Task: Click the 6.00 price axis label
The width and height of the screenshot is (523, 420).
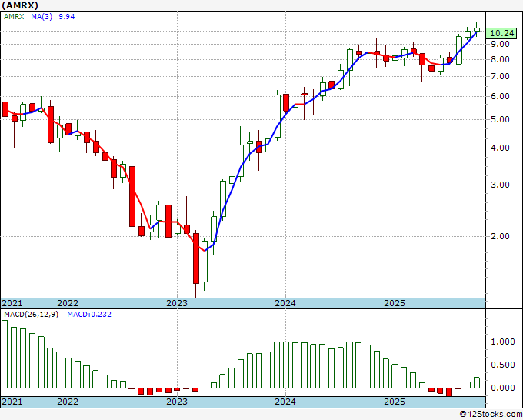Action: [x=501, y=96]
